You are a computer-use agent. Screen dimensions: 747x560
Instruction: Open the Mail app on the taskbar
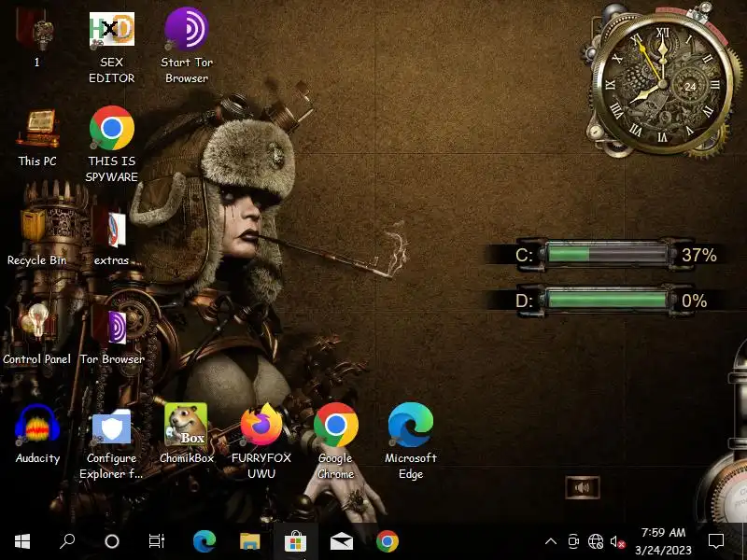(x=342, y=541)
